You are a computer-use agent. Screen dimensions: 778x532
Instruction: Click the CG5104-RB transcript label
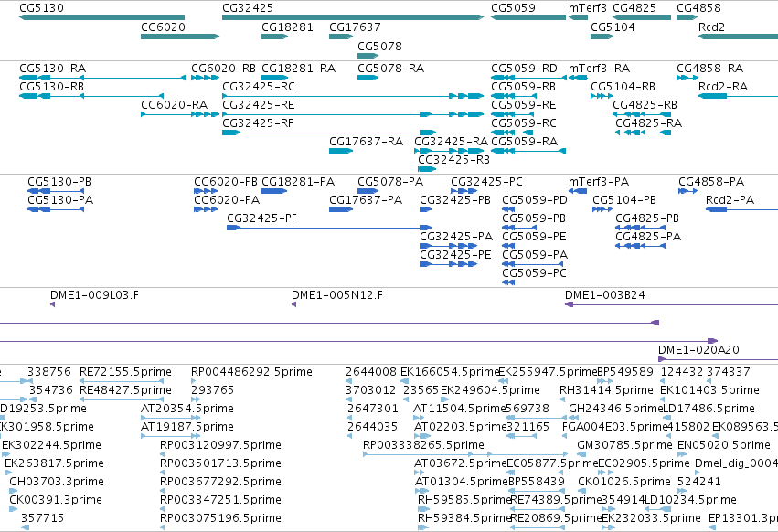(623, 86)
